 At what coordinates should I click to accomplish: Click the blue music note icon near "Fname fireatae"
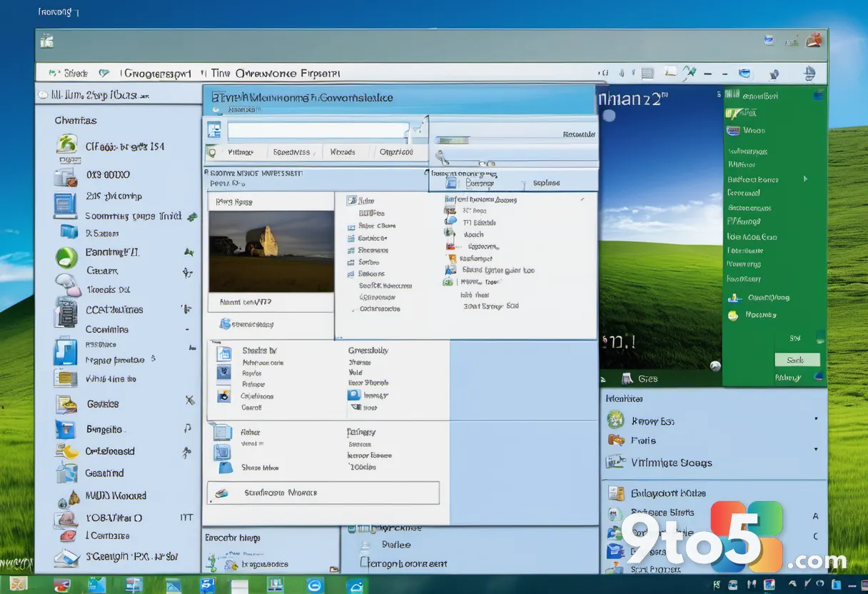coord(65,353)
